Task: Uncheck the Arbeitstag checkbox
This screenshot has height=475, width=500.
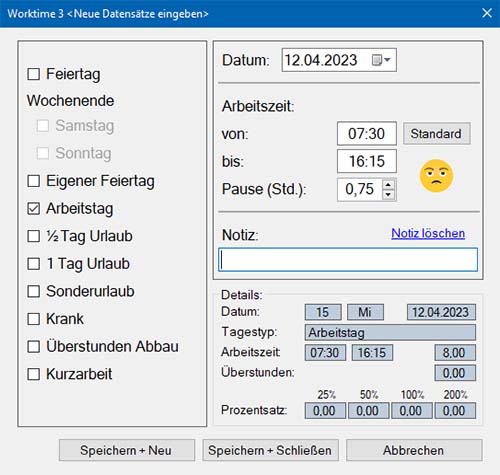Action: [33, 209]
